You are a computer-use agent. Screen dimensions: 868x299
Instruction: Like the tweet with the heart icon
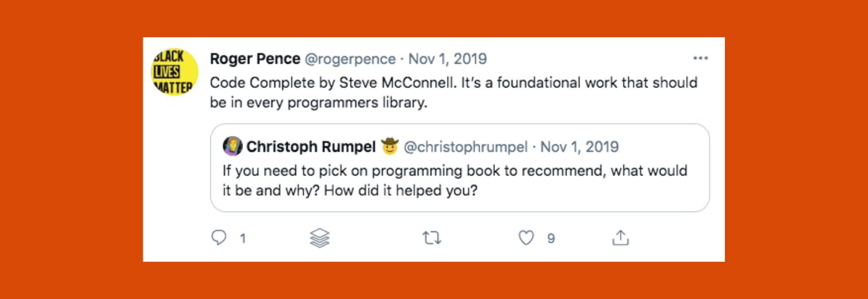526,239
